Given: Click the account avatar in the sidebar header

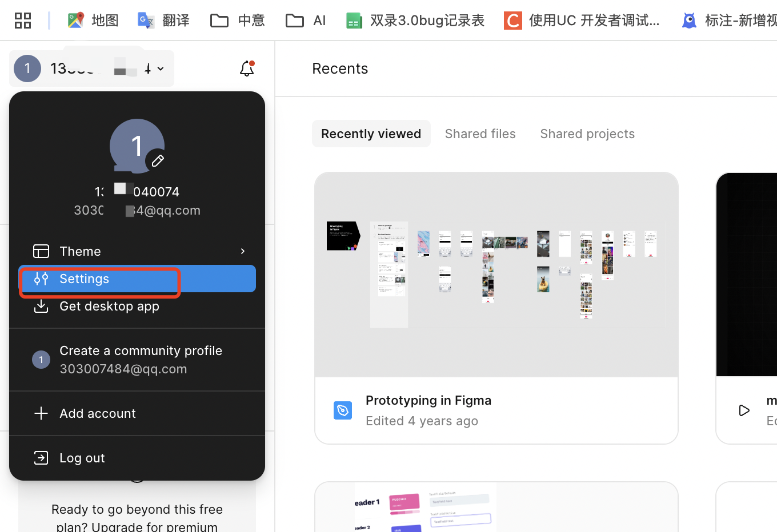Looking at the screenshot, I should 27,68.
